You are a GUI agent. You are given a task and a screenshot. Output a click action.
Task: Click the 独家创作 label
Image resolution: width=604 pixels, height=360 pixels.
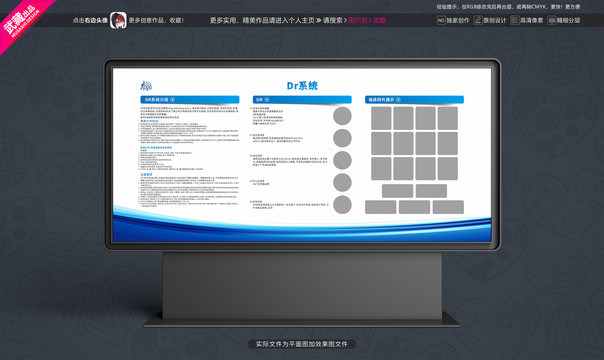coord(458,20)
